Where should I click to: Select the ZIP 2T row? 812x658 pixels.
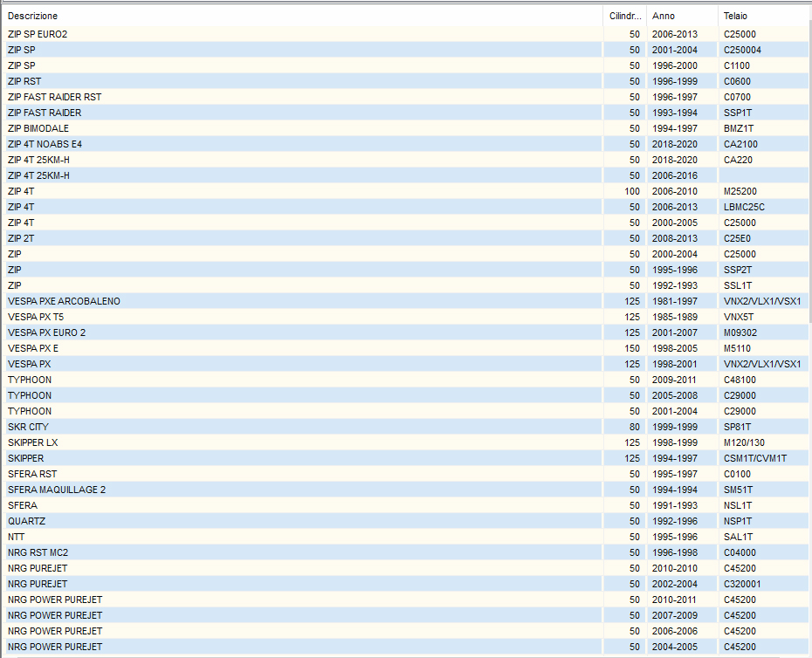pyautogui.click(x=405, y=238)
